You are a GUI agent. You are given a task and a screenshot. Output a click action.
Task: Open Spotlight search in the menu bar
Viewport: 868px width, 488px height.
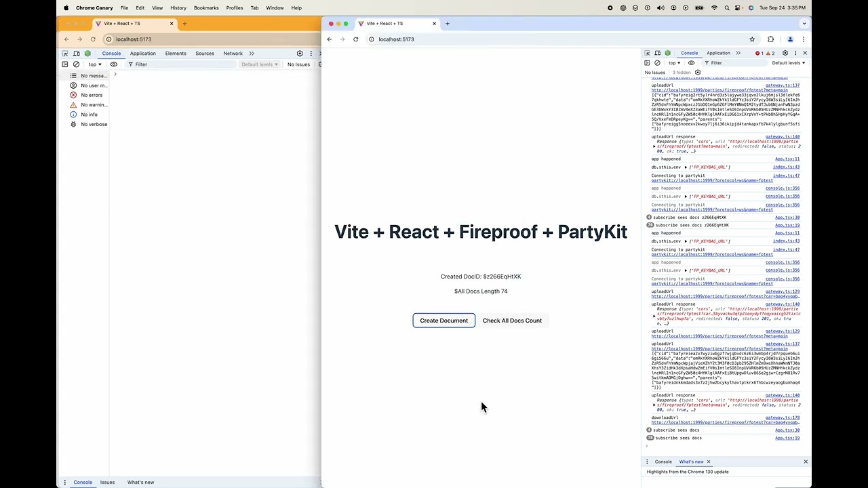tap(727, 8)
